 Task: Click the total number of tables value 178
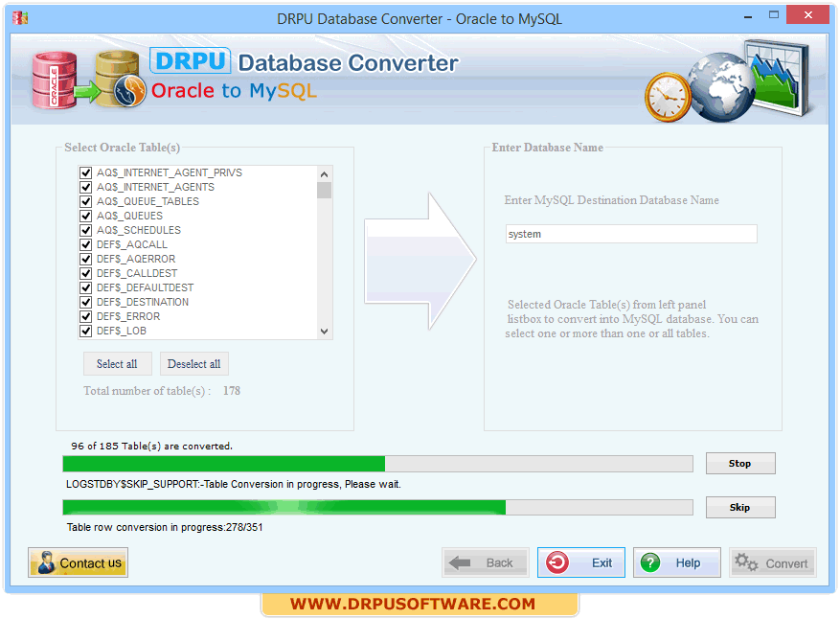[x=232, y=391]
